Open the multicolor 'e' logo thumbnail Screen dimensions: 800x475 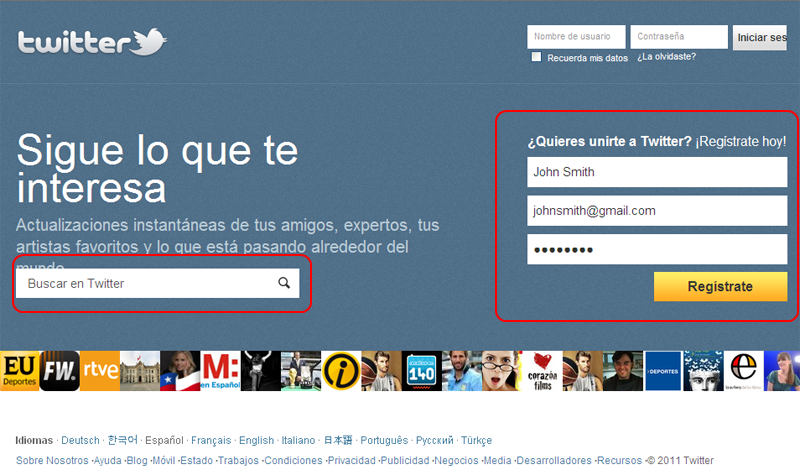743,371
